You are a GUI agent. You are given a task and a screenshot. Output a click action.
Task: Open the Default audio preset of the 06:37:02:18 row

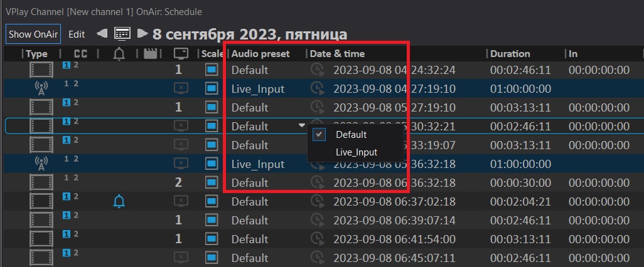pyautogui.click(x=250, y=201)
